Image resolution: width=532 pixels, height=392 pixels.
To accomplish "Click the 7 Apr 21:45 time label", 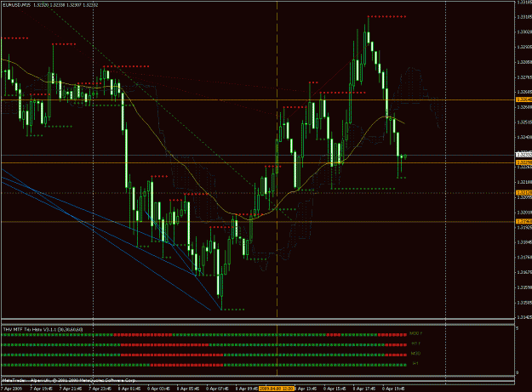I will [x=71, y=389].
